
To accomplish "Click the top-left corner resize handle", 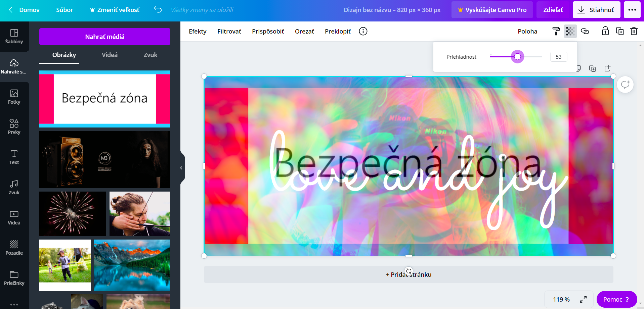I will coord(204,76).
